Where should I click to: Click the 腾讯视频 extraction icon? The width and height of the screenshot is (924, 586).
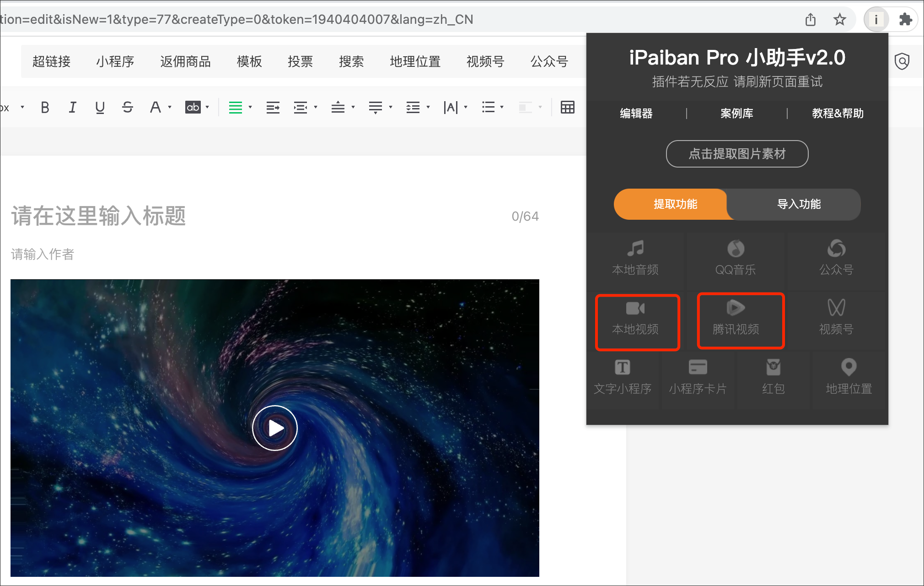pyautogui.click(x=736, y=308)
